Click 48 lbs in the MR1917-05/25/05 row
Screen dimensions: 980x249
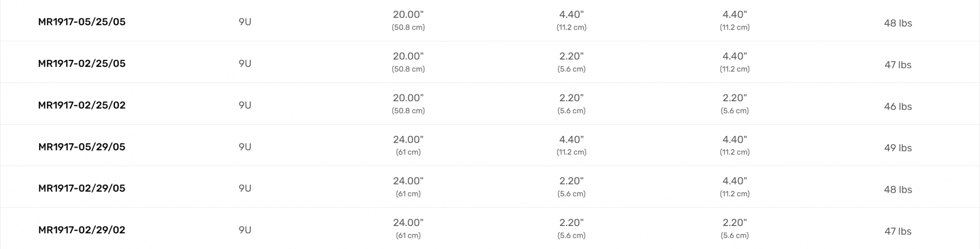[898, 23]
